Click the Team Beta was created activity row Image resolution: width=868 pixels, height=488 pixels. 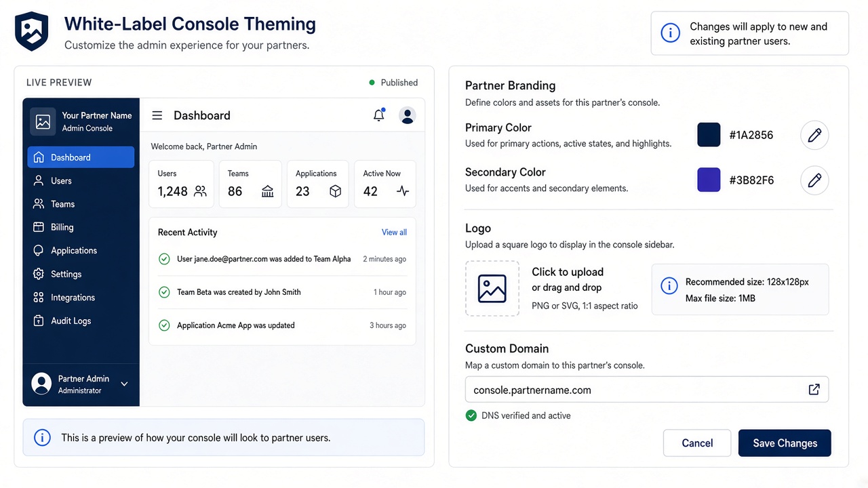282,292
